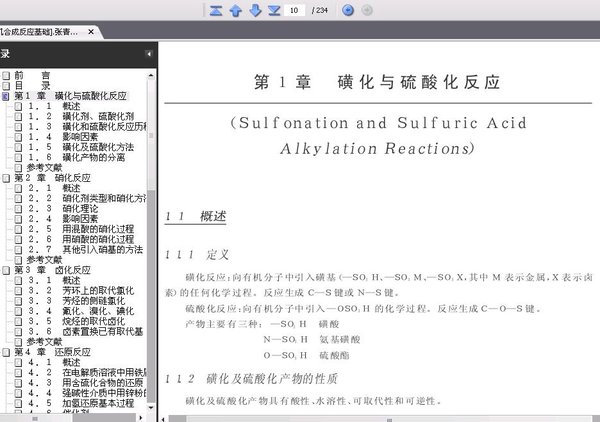Open bookmark 2.3 硝化理论
600x422 pixels.
pyautogui.click(x=63, y=209)
